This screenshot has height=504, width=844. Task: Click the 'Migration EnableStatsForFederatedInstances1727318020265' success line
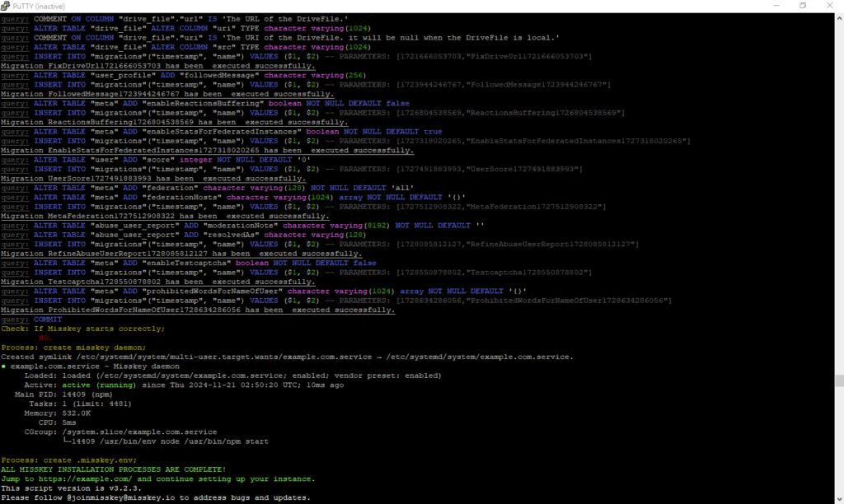click(x=207, y=151)
